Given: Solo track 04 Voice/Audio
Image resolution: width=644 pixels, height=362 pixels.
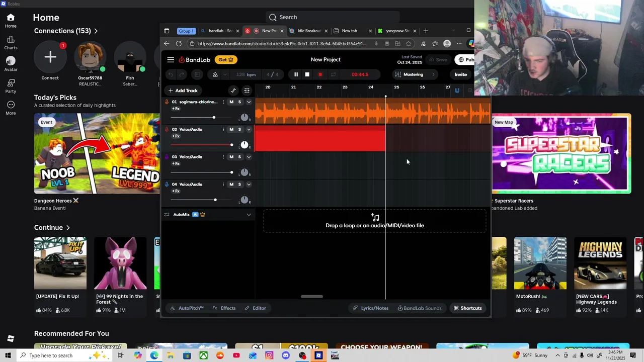Looking at the screenshot, I should (x=239, y=185).
